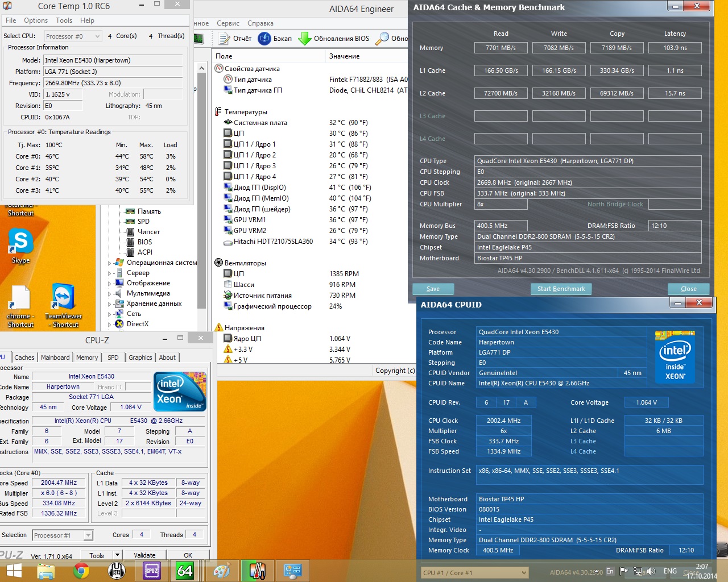This screenshot has width=728, height=582.
Task: Expand the Отображение tree node
Action: 110,284
